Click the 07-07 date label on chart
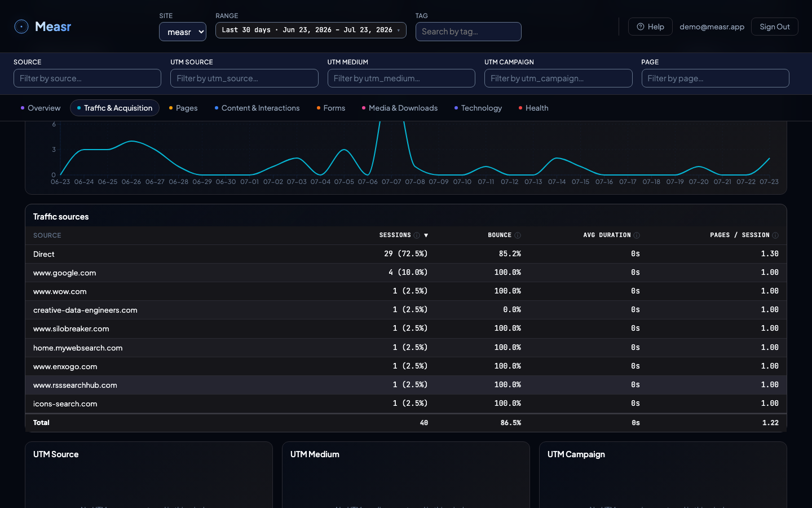 [391, 182]
